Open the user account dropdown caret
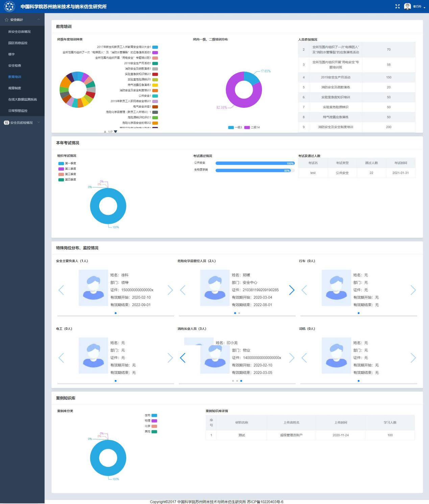This screenshot has height=504, width=429. (x=424, y=7)
